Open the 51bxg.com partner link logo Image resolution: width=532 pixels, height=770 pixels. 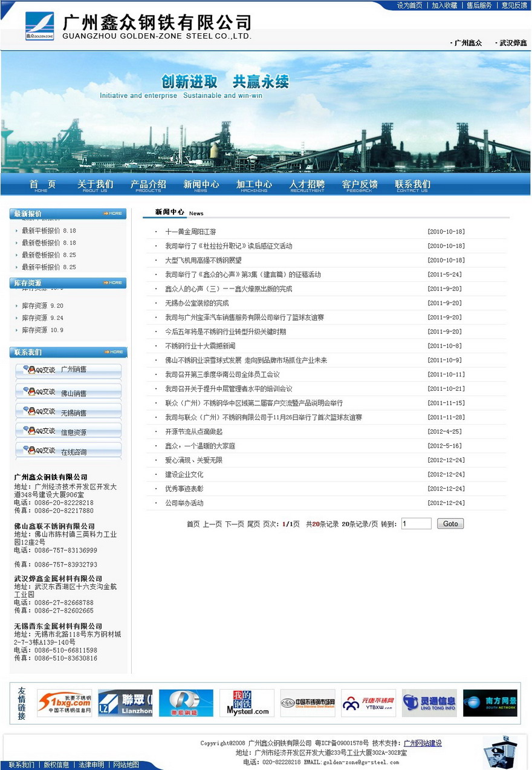point(65,703)
